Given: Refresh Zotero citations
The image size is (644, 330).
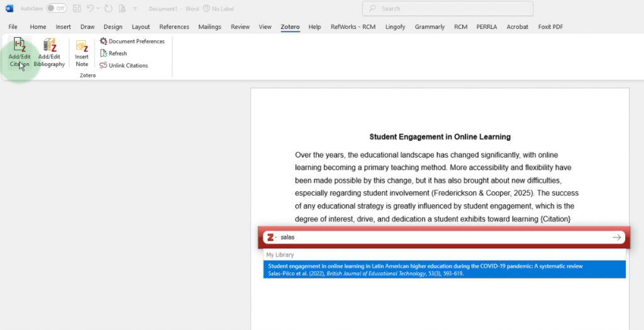Looking at the screenshot, I should pyautogui.click(x=113, y=53).
